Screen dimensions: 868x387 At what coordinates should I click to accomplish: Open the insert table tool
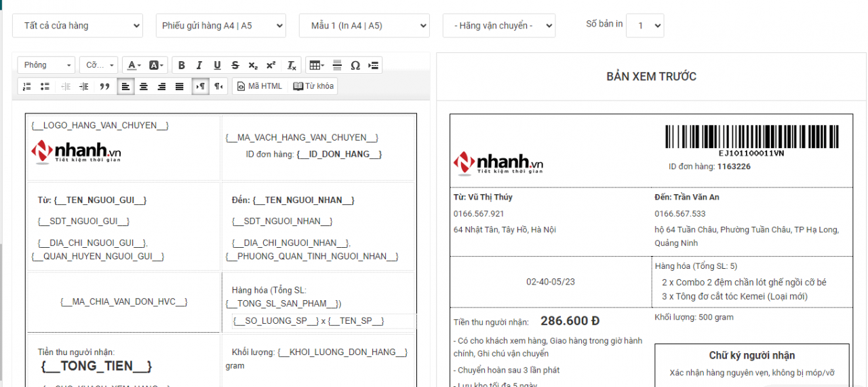315,65
